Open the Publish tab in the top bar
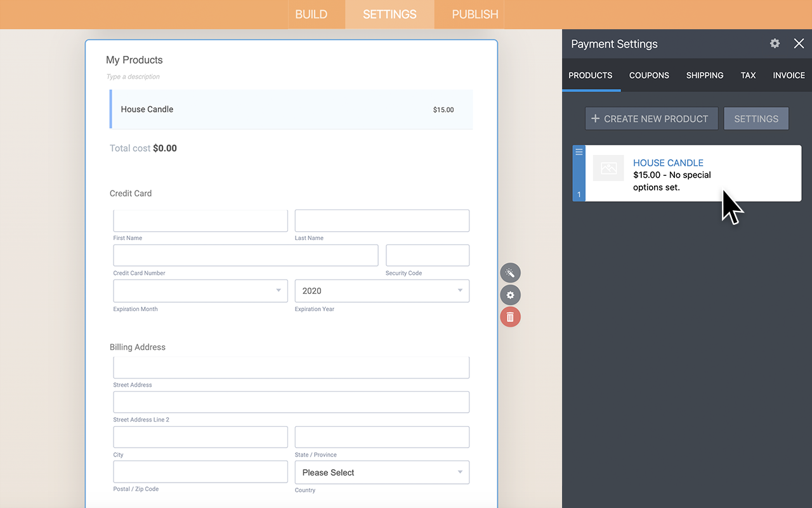 point(475,14)
